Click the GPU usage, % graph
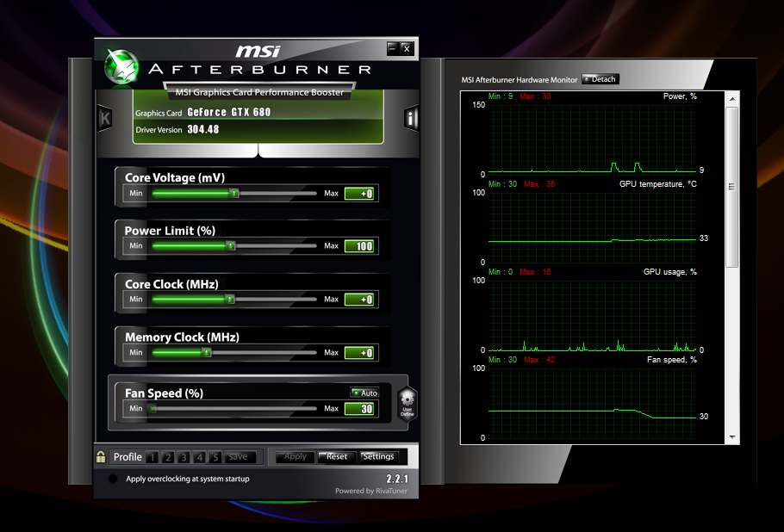Image resolution: width=784 pixels, height=532 pixels. tap(593, 315)
